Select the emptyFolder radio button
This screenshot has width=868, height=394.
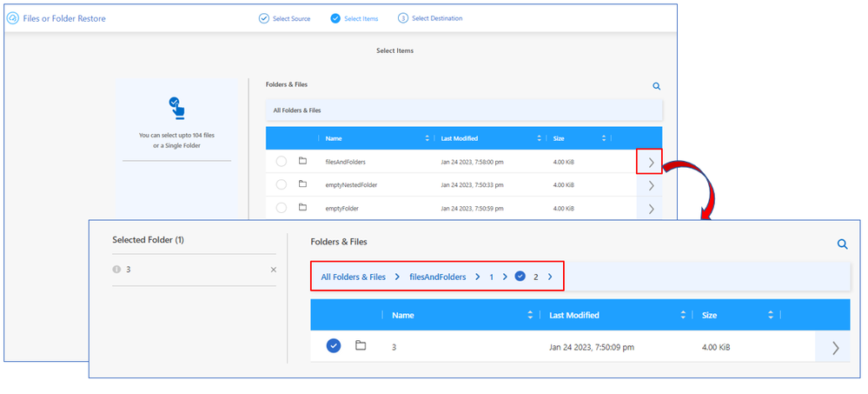pyautogui.click(x=281, y=208)
